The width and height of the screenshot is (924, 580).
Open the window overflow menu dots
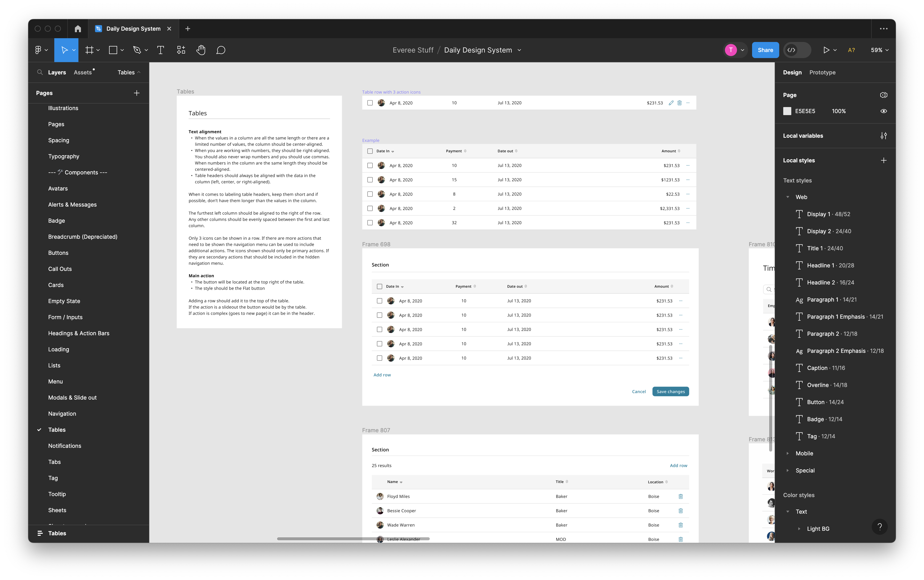click(884, 29)
